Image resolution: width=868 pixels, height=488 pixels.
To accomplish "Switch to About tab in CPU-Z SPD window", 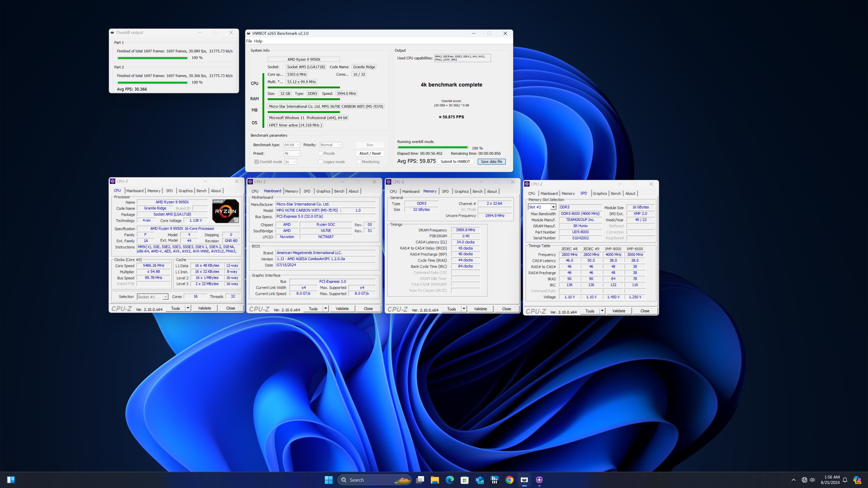I will click(630, 193).
